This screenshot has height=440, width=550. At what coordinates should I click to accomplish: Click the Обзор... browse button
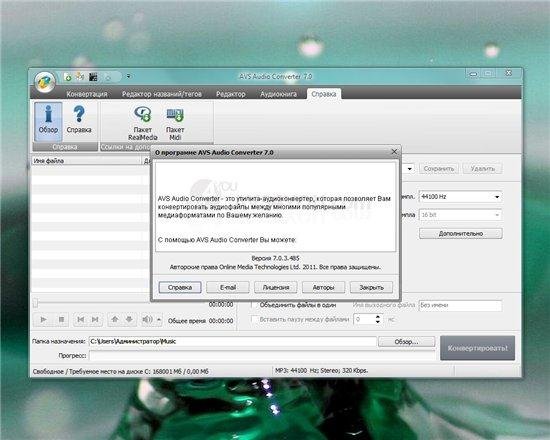407,342
